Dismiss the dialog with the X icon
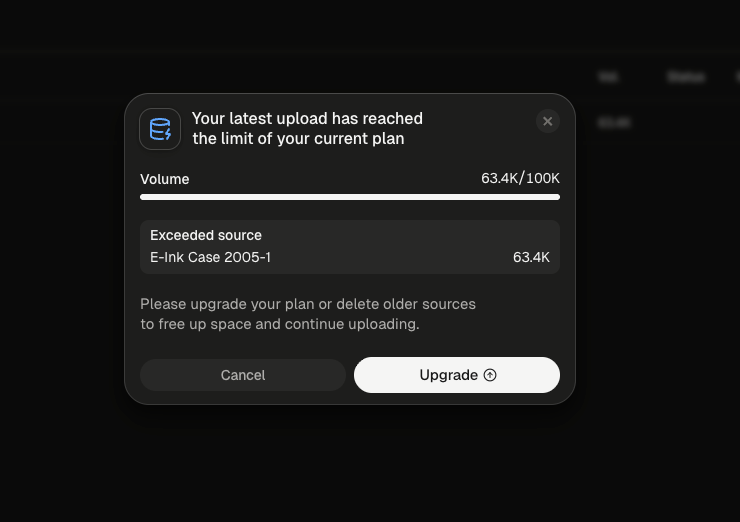Screen dimensions: 740x522 click(x=547, y=121)
